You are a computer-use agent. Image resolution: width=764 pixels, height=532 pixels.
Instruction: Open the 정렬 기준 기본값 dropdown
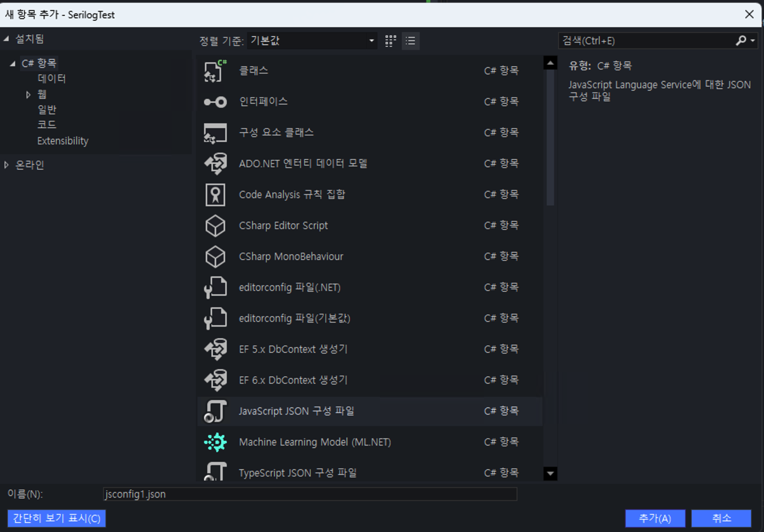click(x=312, y=41)
